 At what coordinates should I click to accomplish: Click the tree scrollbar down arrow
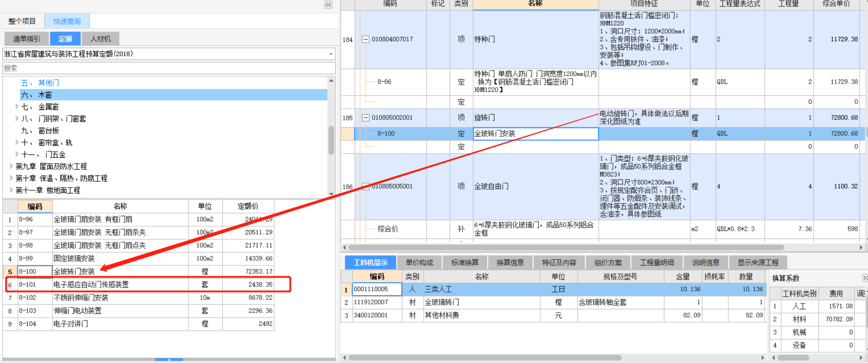pos(331,194)
